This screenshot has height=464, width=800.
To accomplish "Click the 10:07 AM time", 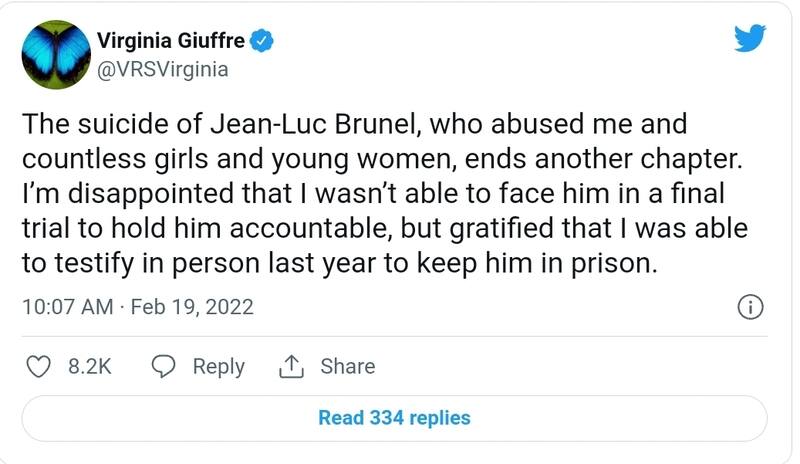I will coord(67,307).
